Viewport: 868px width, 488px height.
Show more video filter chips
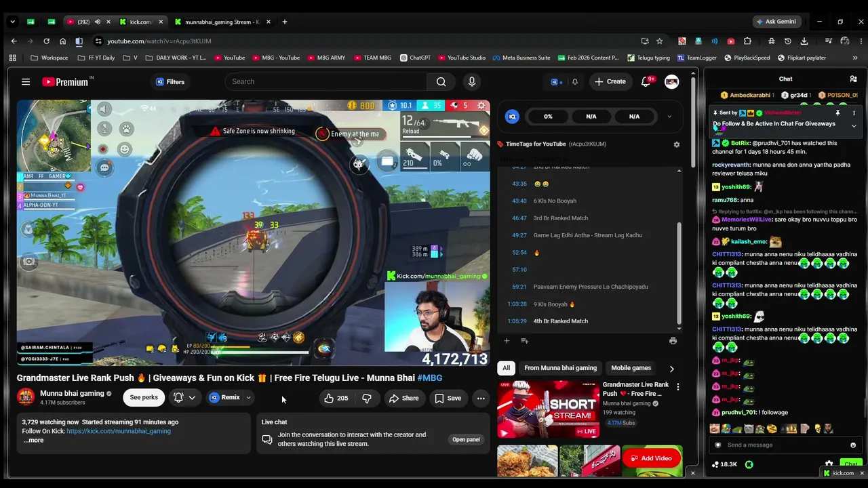671,369
